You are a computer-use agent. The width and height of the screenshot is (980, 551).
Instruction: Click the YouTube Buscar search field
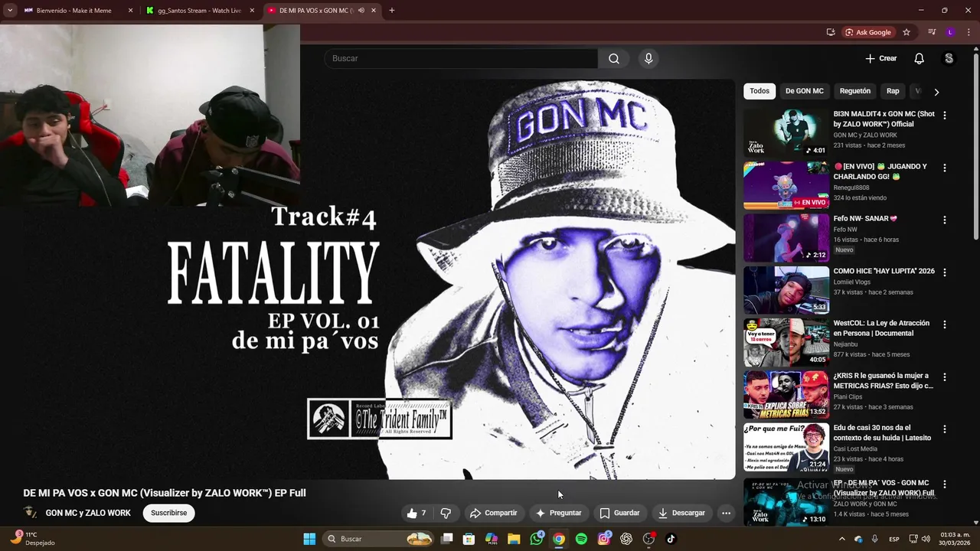tap(461, 58)
